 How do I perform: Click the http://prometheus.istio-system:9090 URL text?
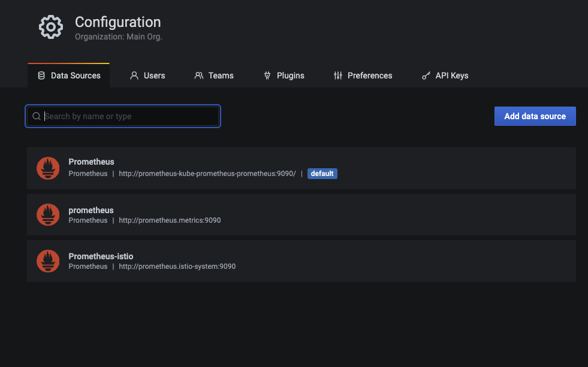[x=177, y=266]
